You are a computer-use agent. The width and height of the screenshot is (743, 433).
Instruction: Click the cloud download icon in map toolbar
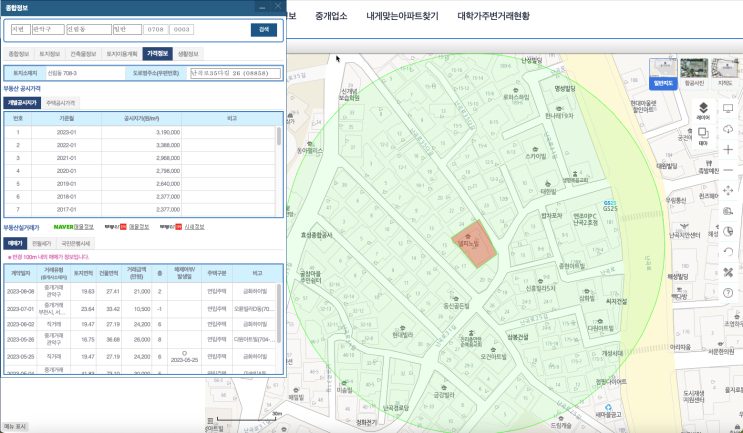pyautogui.click(x=728, y=129)
